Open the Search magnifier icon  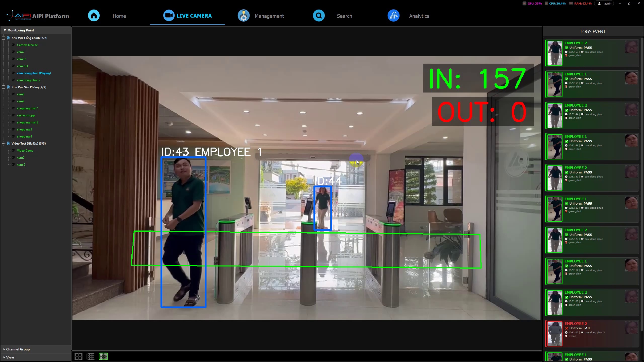coord(319,16)
